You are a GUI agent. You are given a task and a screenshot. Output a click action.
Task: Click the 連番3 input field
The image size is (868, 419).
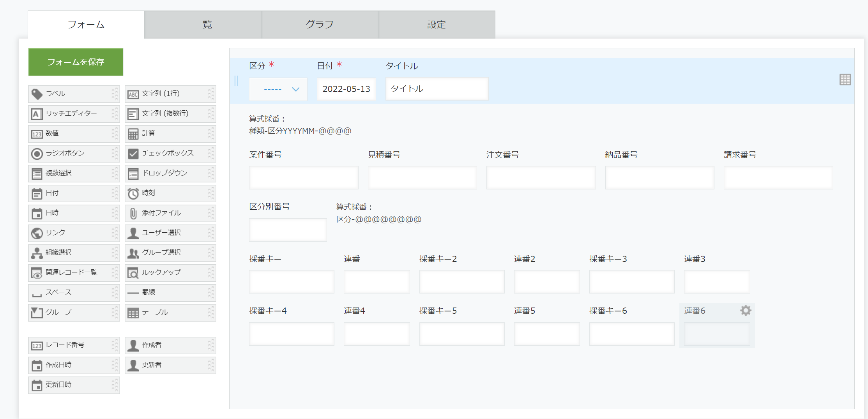point(717,282)
